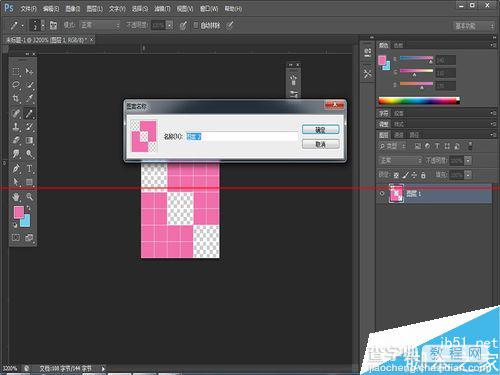Select the Path Selection tool
This screenshot has height=375, width=500.
coord(16,182)
